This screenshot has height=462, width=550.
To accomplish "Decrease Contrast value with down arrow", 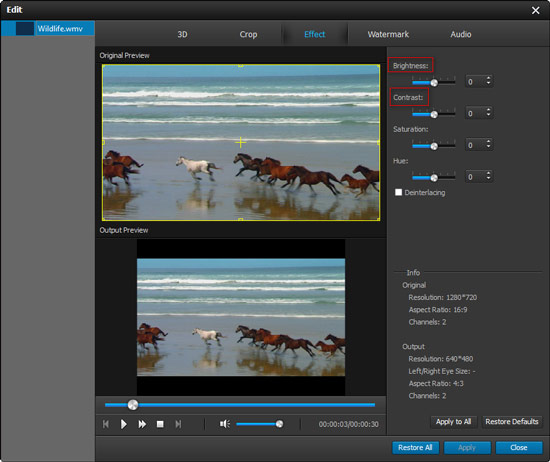I will [488, 115].
